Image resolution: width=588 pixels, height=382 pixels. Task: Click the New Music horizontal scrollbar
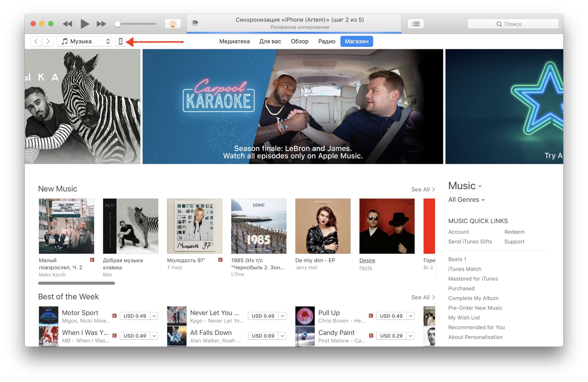click(x=76, y=283)
